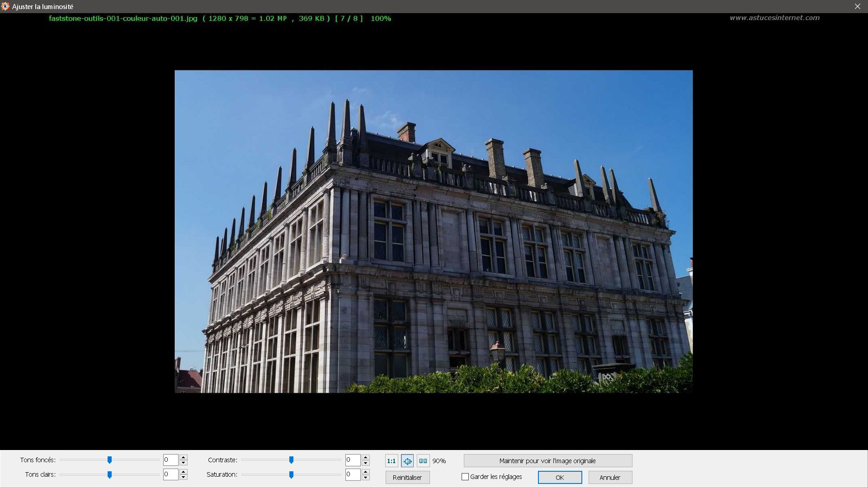Click the Contraste value input field

point(353,460)
